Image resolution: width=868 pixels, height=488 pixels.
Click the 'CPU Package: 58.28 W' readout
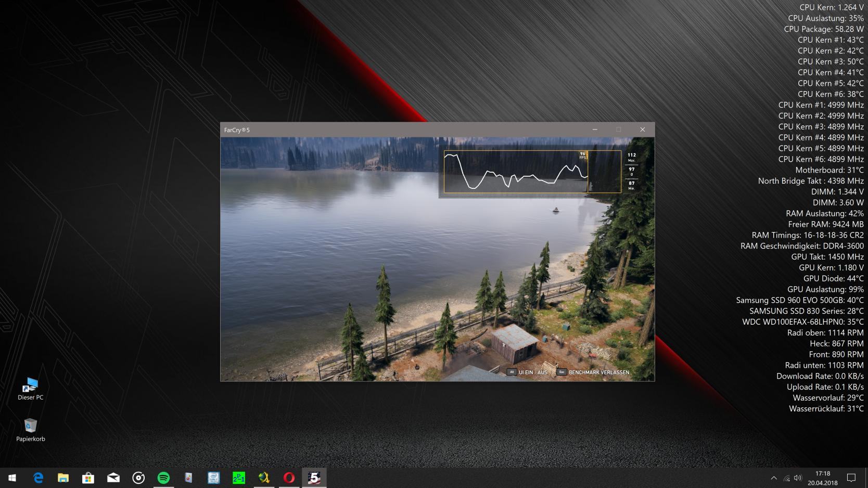[x=824, y=29]
